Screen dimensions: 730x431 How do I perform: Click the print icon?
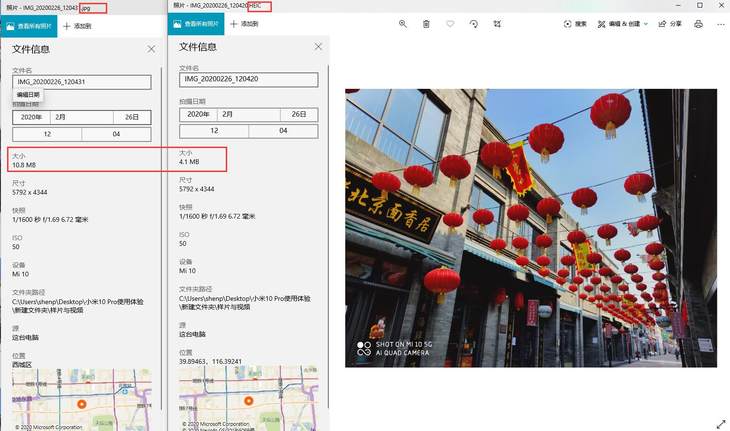pyautogui.click(x=698, y=23)
